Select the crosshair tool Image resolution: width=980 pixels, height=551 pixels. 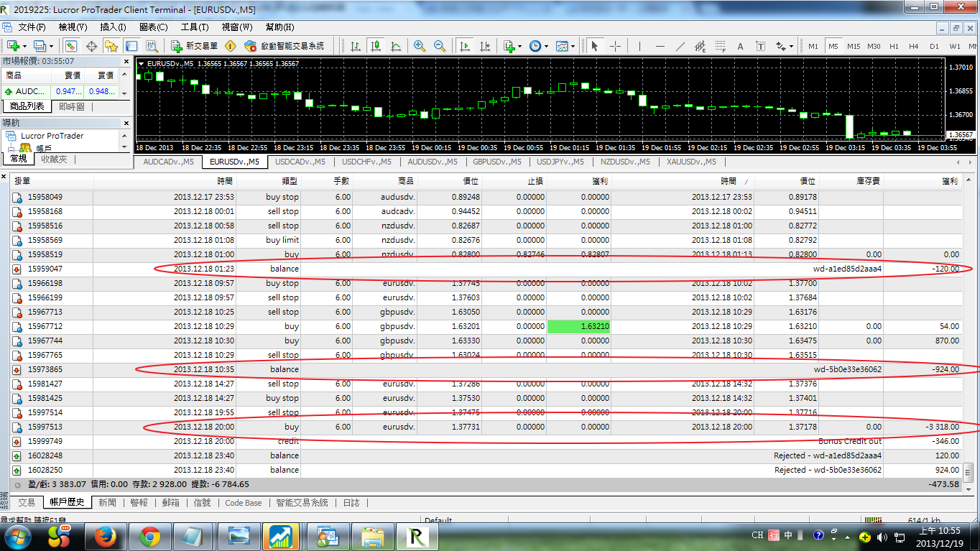[615, 46]
